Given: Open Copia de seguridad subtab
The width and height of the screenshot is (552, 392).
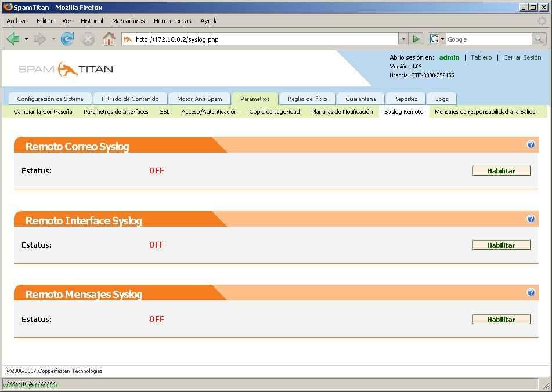Looking at the screenshot, I should pyautogui.click(x=275, y=111).
